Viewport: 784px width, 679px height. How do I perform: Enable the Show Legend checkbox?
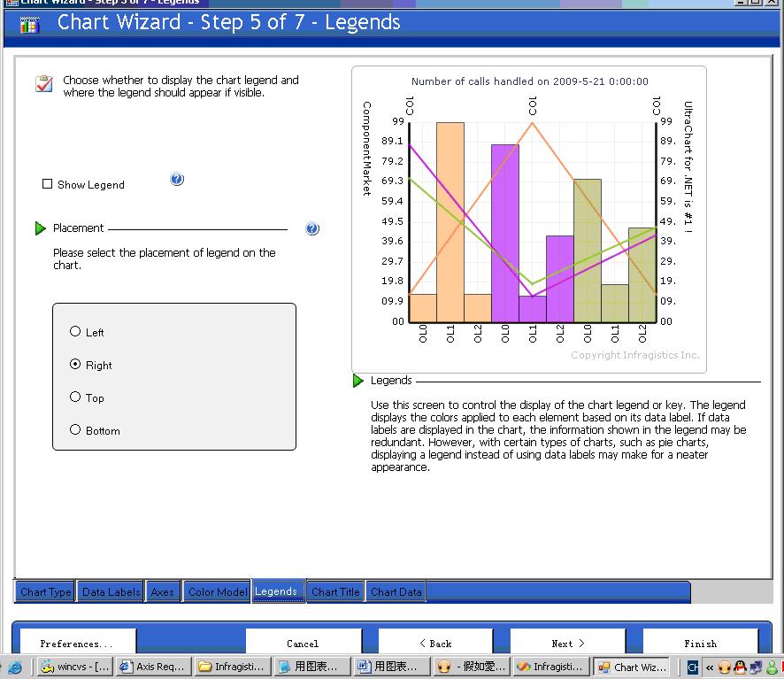[x=48, y=184]
